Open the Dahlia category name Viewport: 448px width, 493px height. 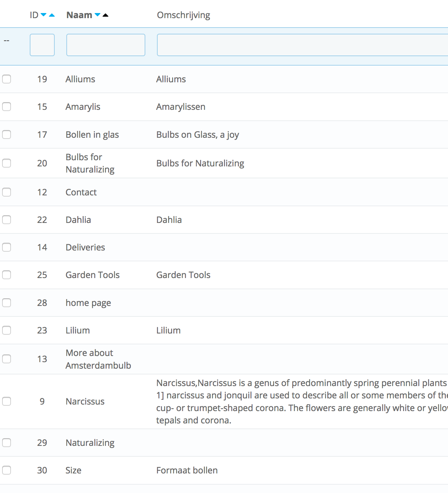point(78,220)
